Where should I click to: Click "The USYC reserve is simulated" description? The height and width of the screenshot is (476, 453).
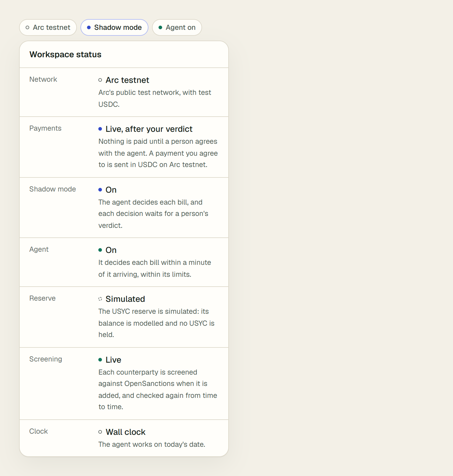click(156, 323)
